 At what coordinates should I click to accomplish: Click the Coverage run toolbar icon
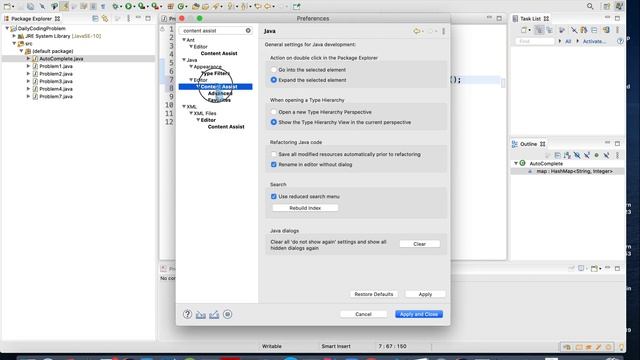[141, 6]
